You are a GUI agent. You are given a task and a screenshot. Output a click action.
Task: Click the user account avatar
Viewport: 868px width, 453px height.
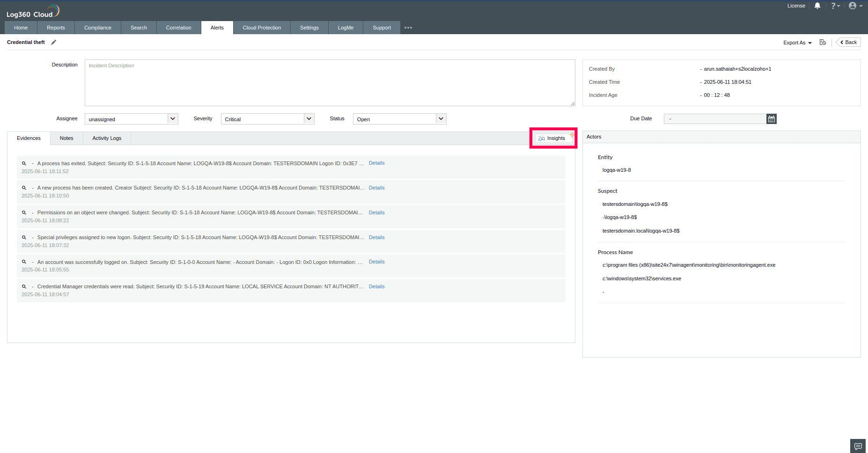(852, 6)
